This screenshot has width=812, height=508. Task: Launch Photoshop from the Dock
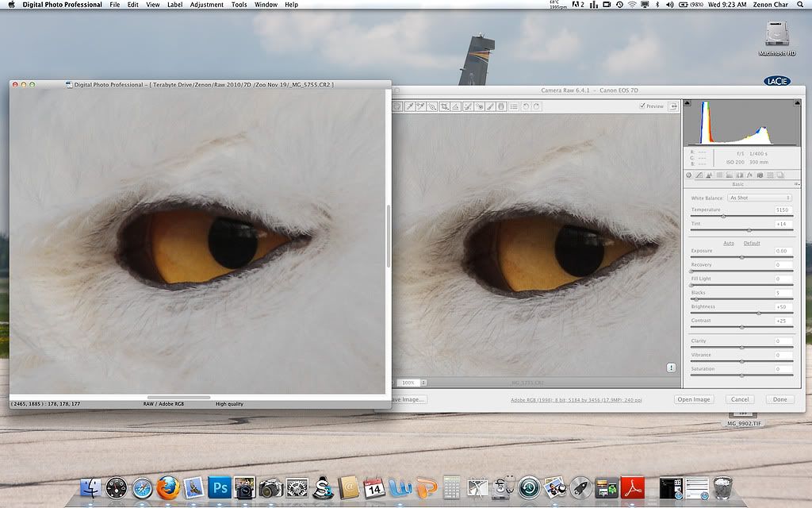219,485
